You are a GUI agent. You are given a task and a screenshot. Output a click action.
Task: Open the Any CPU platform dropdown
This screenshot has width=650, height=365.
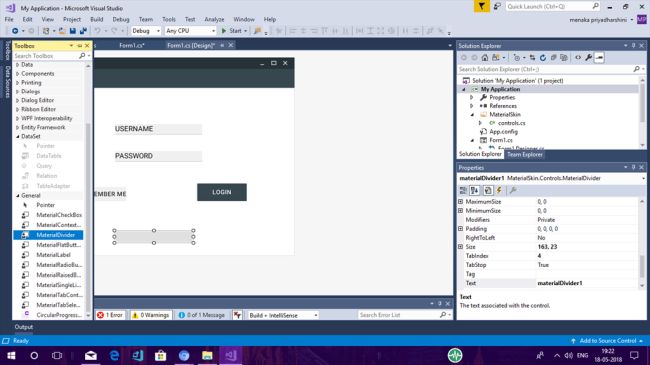pyautogui.click(x=190, y=31)
